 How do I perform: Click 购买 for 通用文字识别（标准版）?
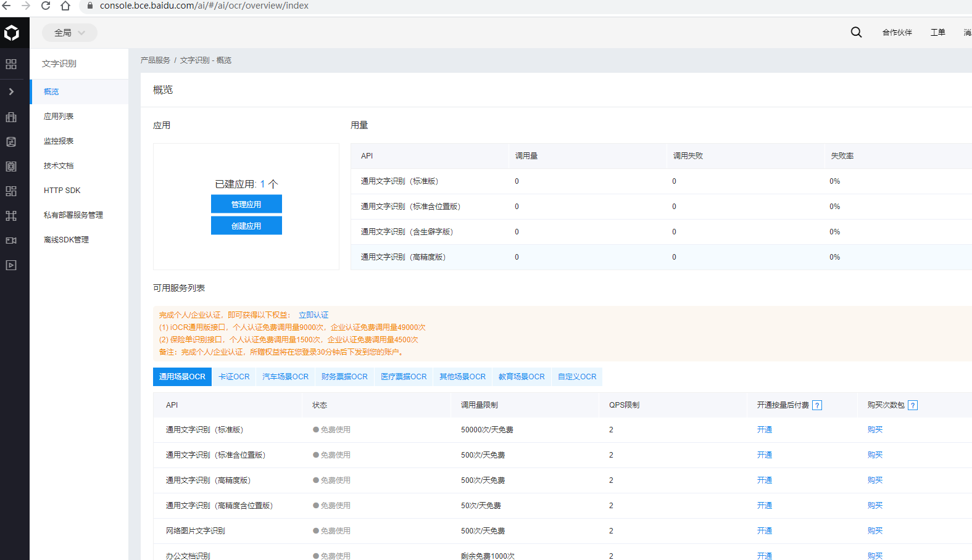[x=875, y=430]
